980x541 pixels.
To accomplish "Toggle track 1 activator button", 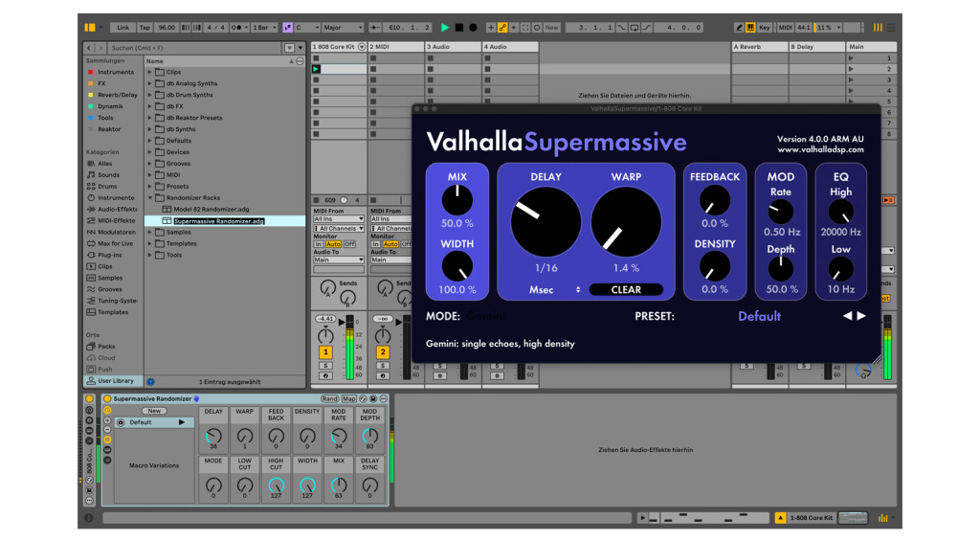I will pos(325,352).
